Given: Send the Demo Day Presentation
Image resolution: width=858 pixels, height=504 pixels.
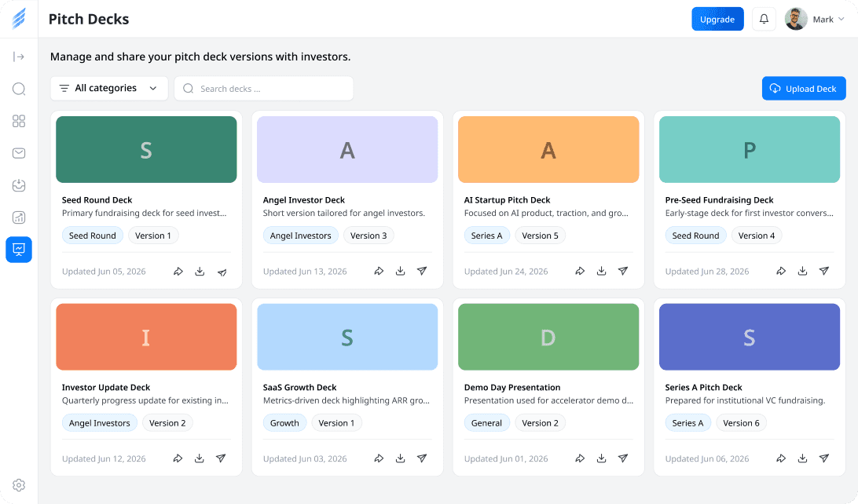Looking at the screenshot, I should tap(623, 458).
